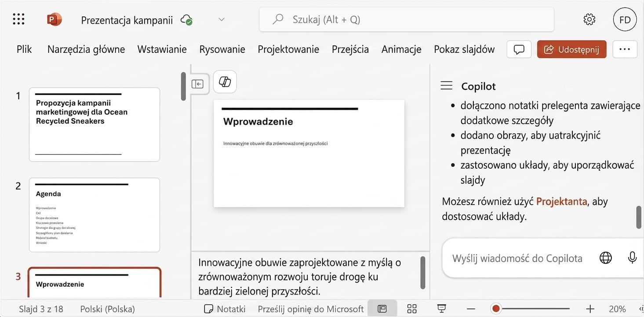
Task: Click the Projektanta link
Action: tap(561, 202)
